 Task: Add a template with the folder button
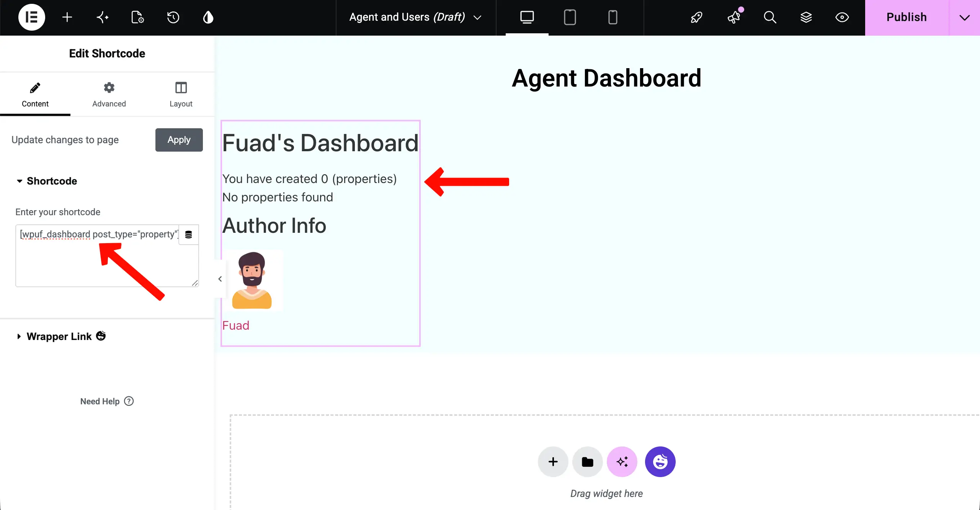[588, 462]
